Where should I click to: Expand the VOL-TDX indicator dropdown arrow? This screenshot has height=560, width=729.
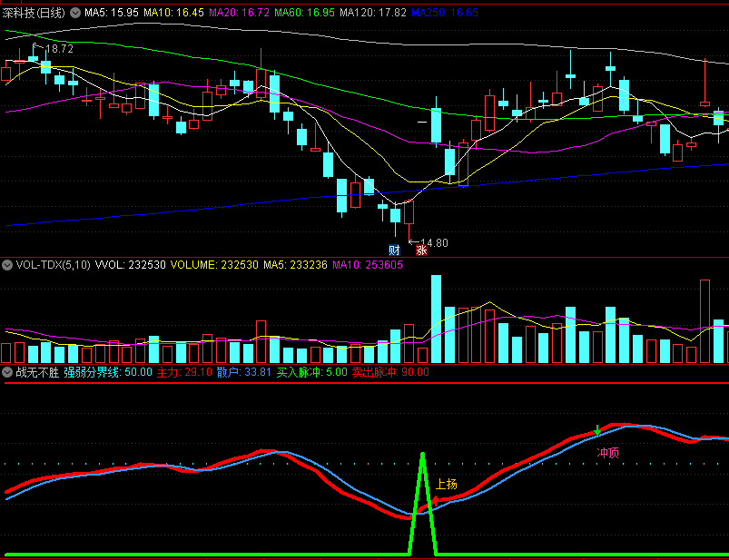pyautogui.click(x=7, y=265)
